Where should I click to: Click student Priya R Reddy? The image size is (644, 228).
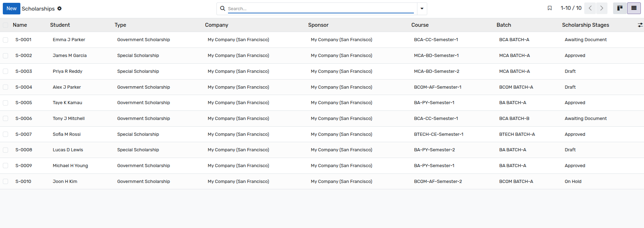click(x=67, y=71)
